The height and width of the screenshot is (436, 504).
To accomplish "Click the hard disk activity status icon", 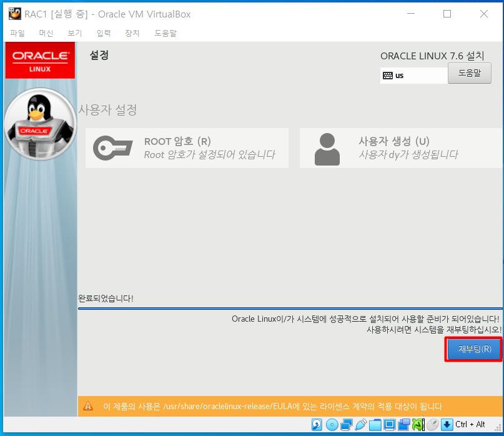I will pyautogui.click(x=317, y=424).
